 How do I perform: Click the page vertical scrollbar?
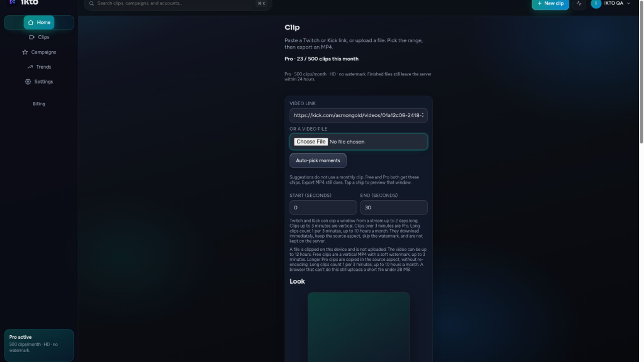pyautogui.click(x=641, y=72)
